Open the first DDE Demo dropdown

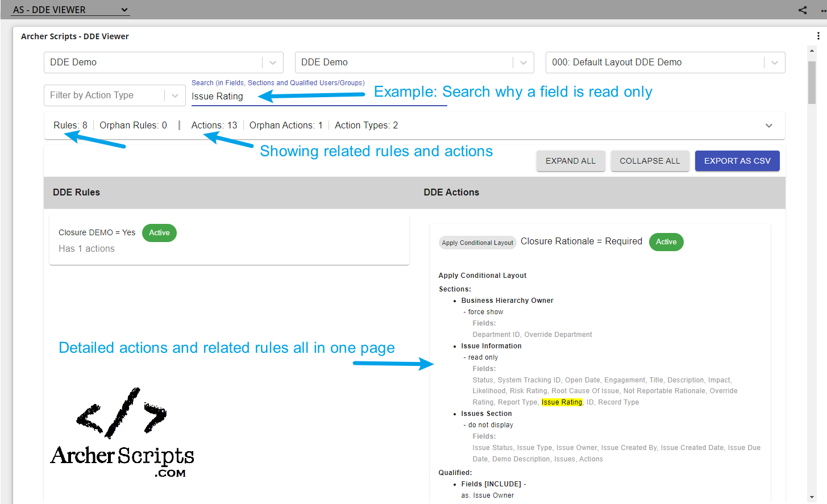pyautogui.click(x=272, y=63)
